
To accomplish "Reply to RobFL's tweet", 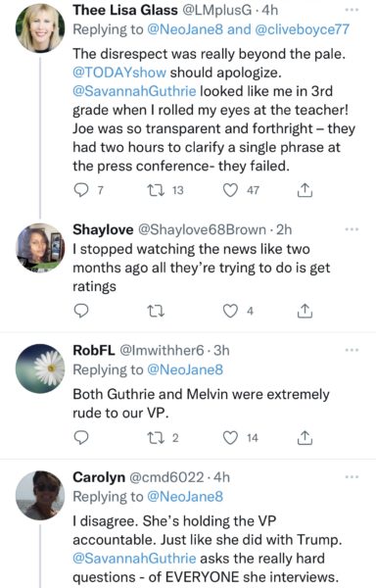I will [80, 438].
